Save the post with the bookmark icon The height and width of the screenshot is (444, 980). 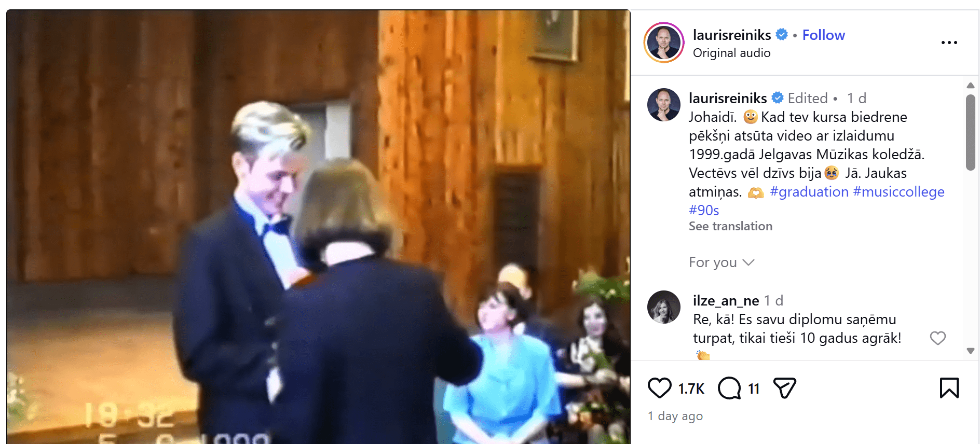point(949,388)
